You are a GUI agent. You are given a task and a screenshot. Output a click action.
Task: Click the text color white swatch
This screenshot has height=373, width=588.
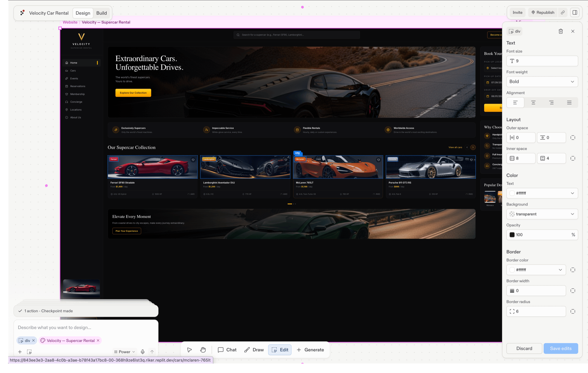[512, 193]
